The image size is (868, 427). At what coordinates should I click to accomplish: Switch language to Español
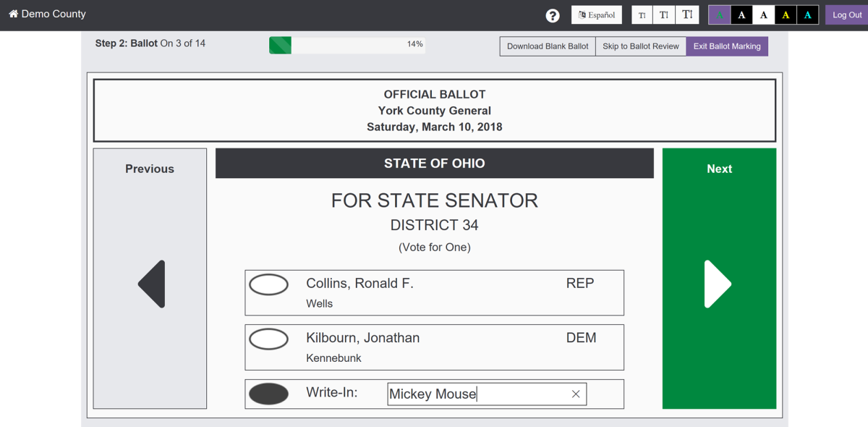click(597, 15)
